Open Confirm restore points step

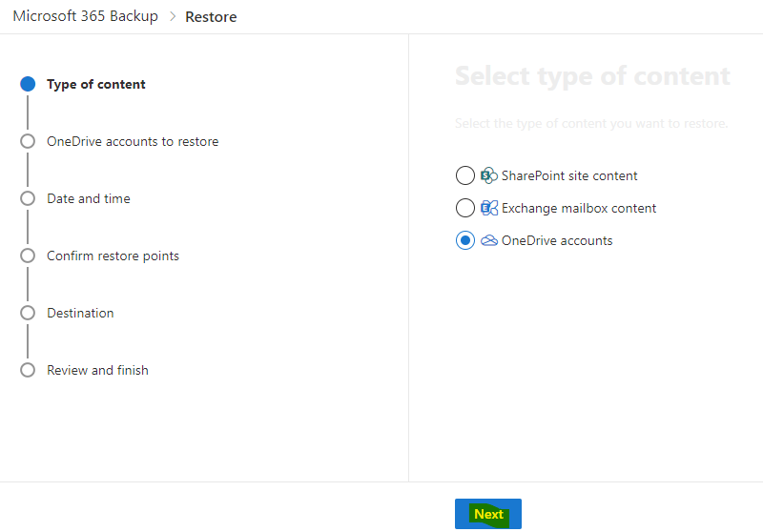[x=113, y=256]
